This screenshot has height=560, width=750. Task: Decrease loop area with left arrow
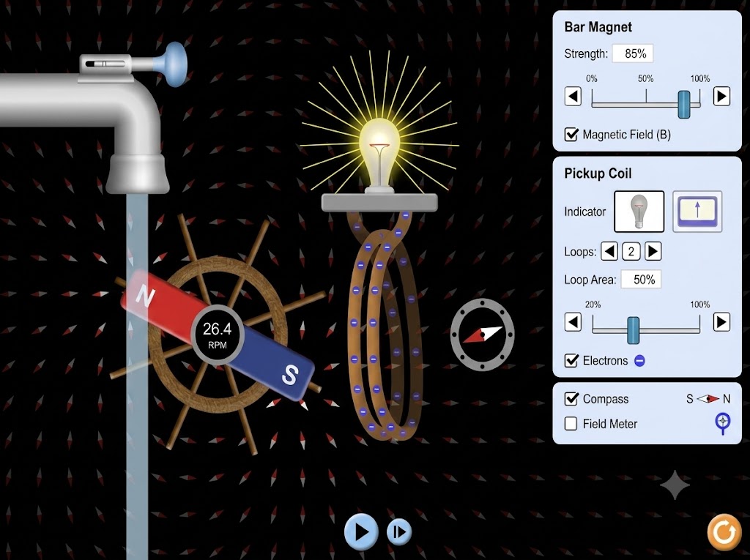pyautogui.click(x=573, y=322)
